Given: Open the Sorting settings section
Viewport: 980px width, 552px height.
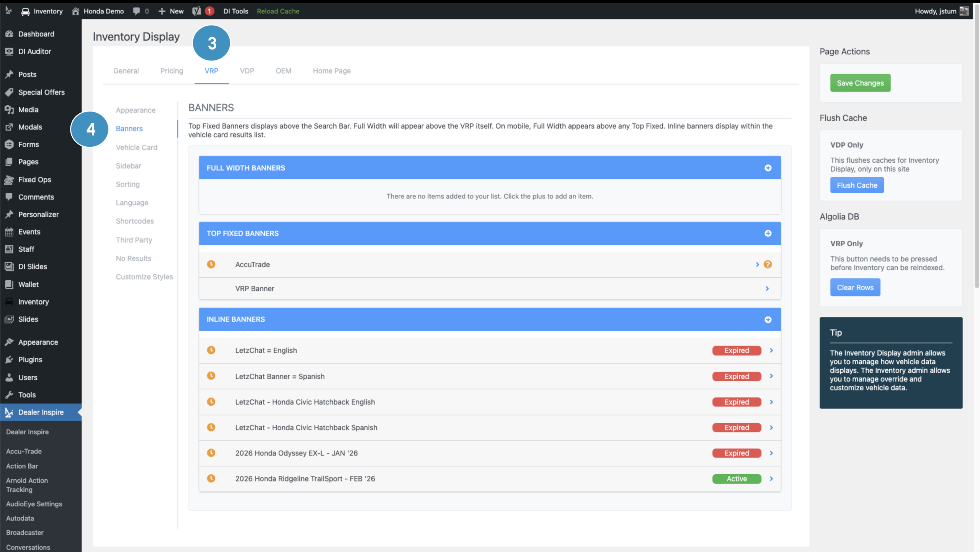Looking at the screenshot, I should click(x=128, y=184).
